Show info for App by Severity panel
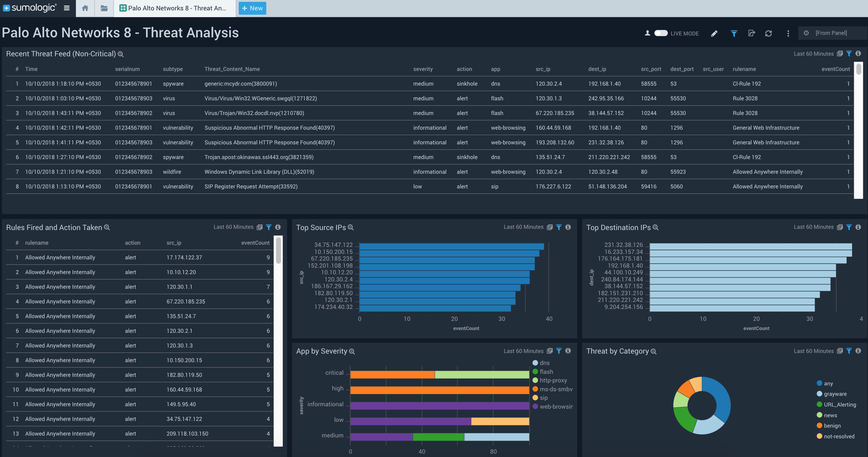The image size is (868, 457). pos(568,351)
